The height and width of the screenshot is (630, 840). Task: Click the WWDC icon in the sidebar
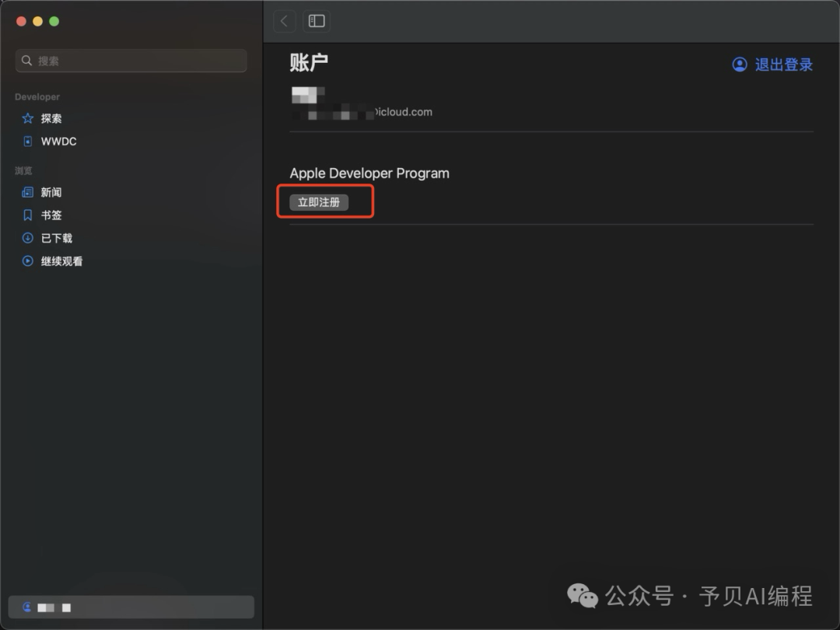point(28,142)
